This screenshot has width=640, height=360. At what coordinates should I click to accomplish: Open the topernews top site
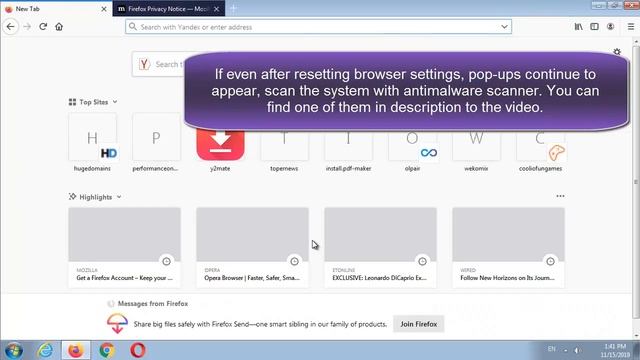284,146
